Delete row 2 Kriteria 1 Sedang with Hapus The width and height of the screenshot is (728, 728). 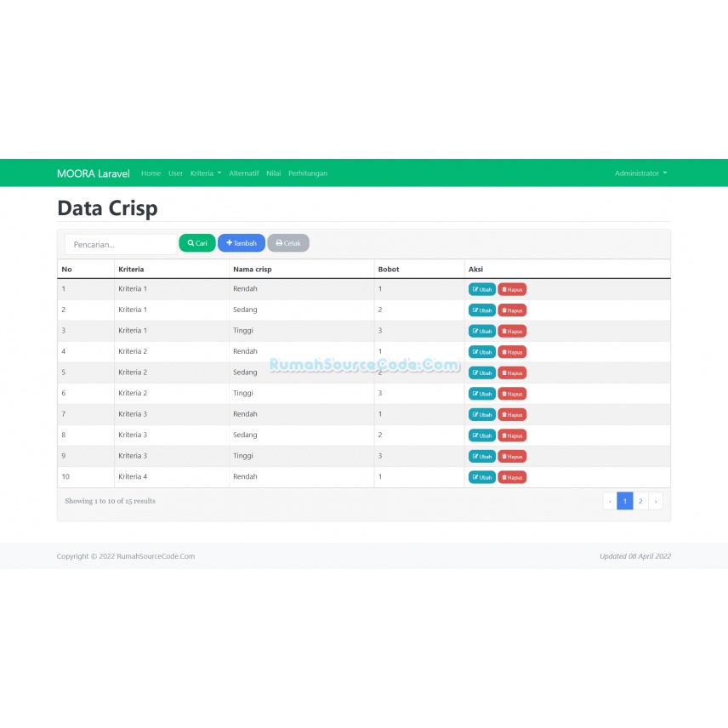(x=512, y=310)
